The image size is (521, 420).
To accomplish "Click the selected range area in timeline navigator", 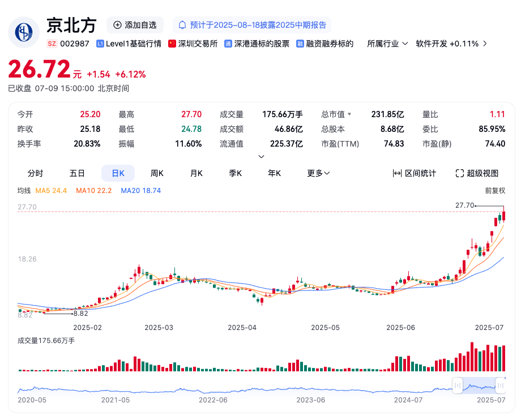I will [479, 385].
